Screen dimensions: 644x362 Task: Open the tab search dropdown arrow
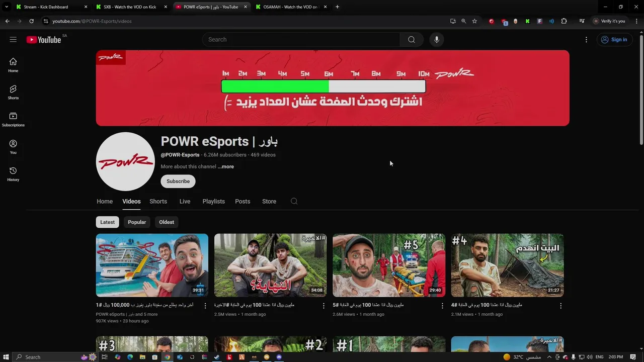6,7
